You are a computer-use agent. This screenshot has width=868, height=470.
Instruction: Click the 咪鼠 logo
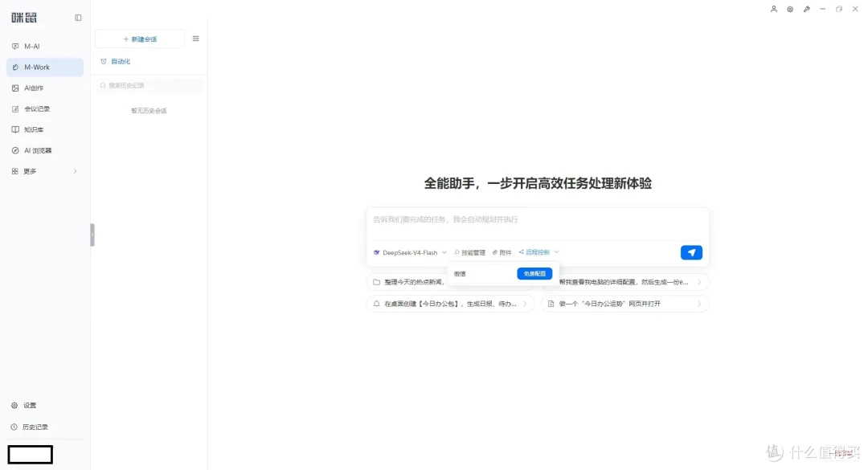point(24,18)
